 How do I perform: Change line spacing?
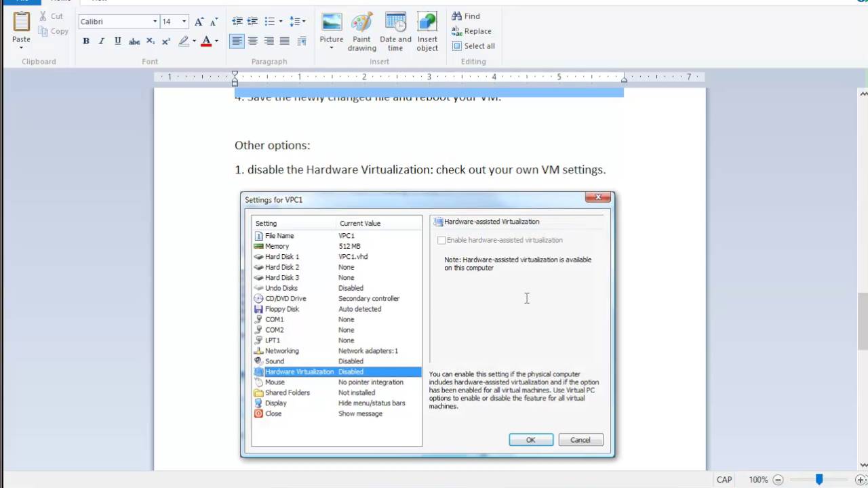pyautogui.click(x=297, y=22)
